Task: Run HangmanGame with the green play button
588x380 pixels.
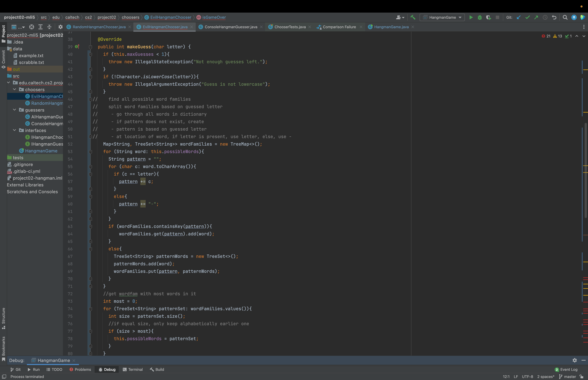Action: [x=471, y=17]
